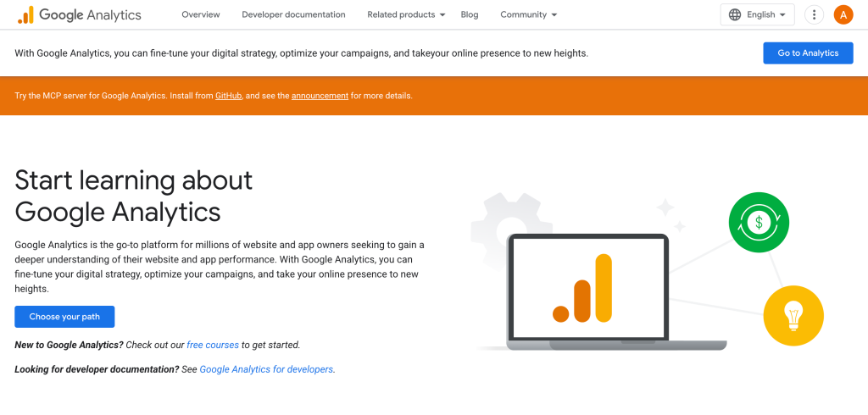Screen dimensions: 868x415
Task: Click the Google Analytics bar-chart logo icon
Action: pos(26,14)
